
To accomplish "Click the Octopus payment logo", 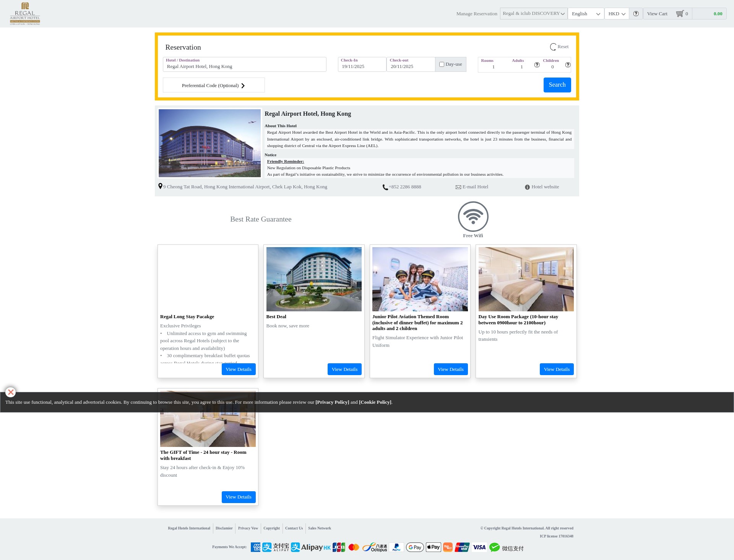I will [x=375, y=547].
